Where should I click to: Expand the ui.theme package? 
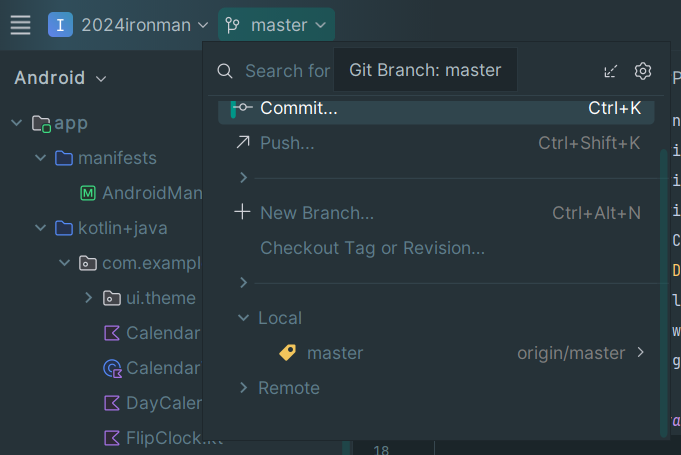click(88, 298)
